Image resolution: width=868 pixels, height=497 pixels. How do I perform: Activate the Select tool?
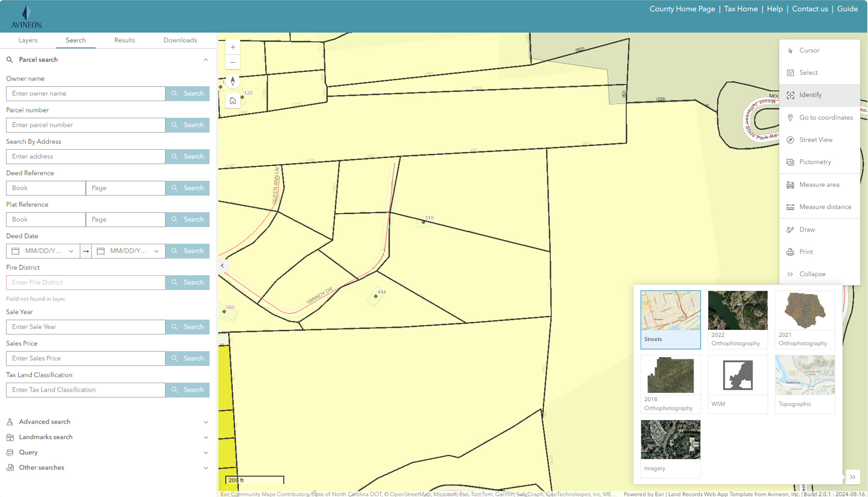coord(807,72)
